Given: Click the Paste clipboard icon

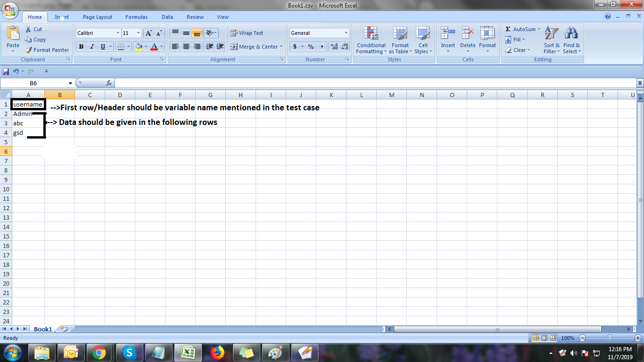Looking at the screenshot, I should 13,33.
